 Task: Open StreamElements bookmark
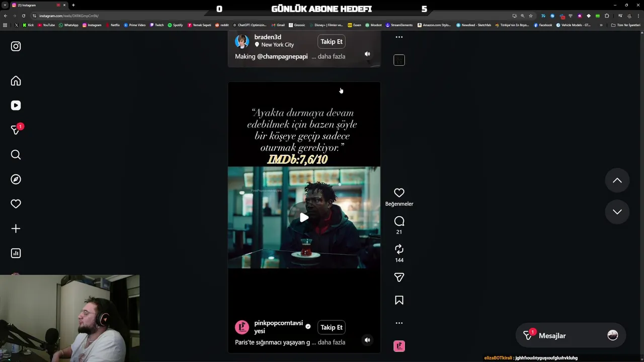tap(399, 25)
